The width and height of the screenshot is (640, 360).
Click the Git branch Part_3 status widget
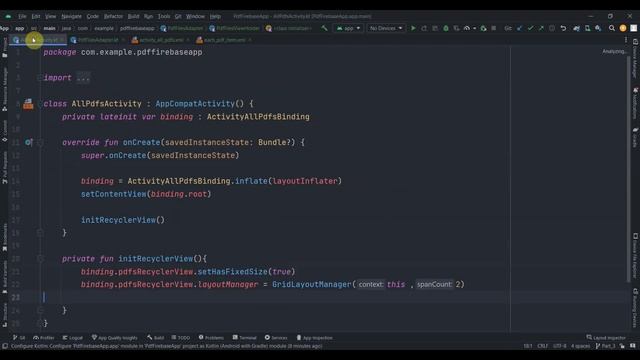coord(605,346)
